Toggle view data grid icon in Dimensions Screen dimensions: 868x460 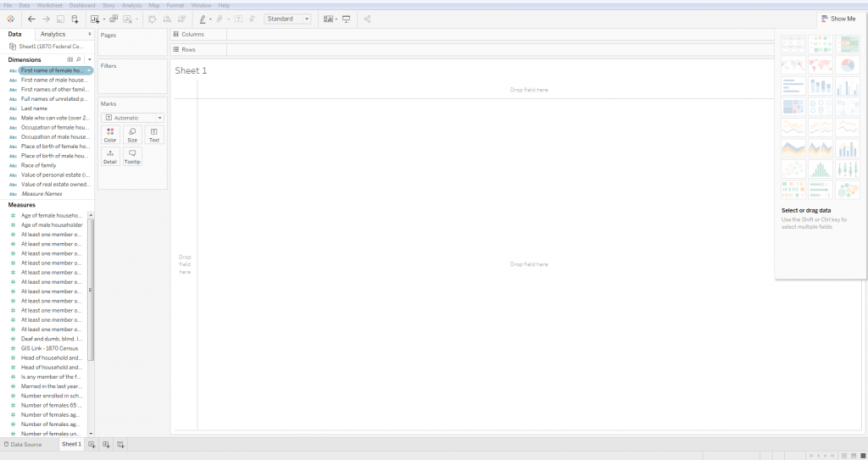(x=70, y=60)
